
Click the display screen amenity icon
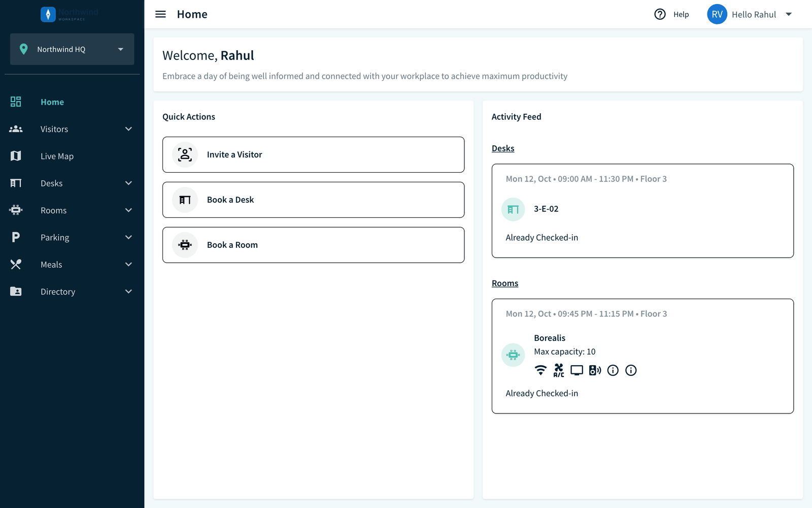coord(577,370)
